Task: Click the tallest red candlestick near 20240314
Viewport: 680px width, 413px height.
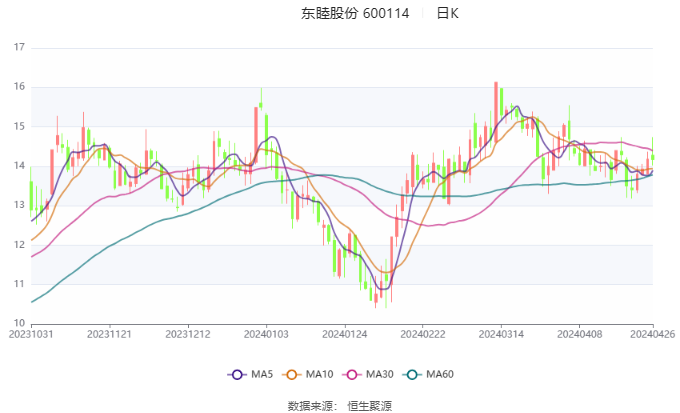Action: [x=496, y=112]
